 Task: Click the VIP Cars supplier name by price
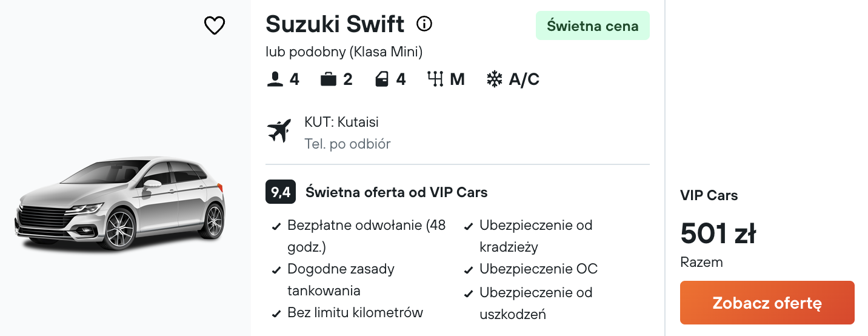coord(709,195)
